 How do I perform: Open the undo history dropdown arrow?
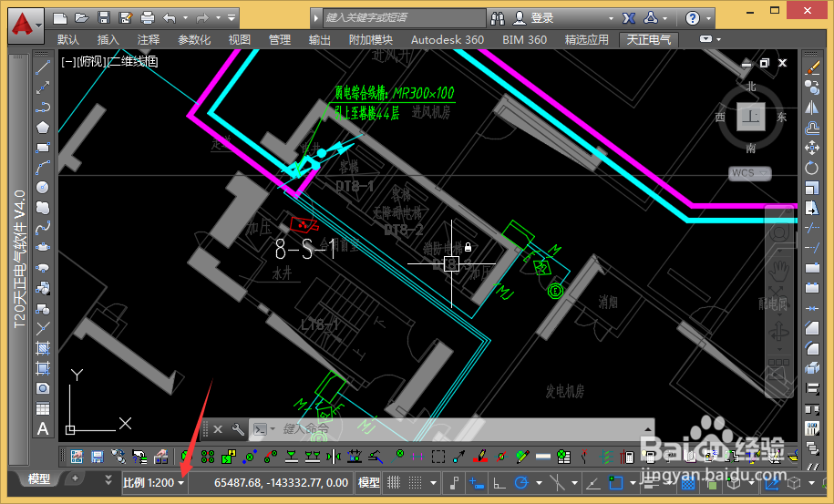(185, 18)
